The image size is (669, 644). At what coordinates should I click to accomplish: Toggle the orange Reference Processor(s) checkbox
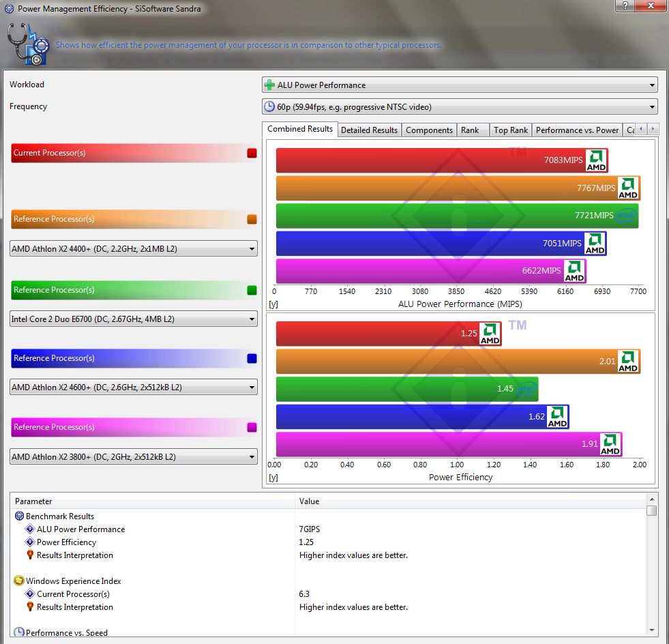(x=252, y=220)
